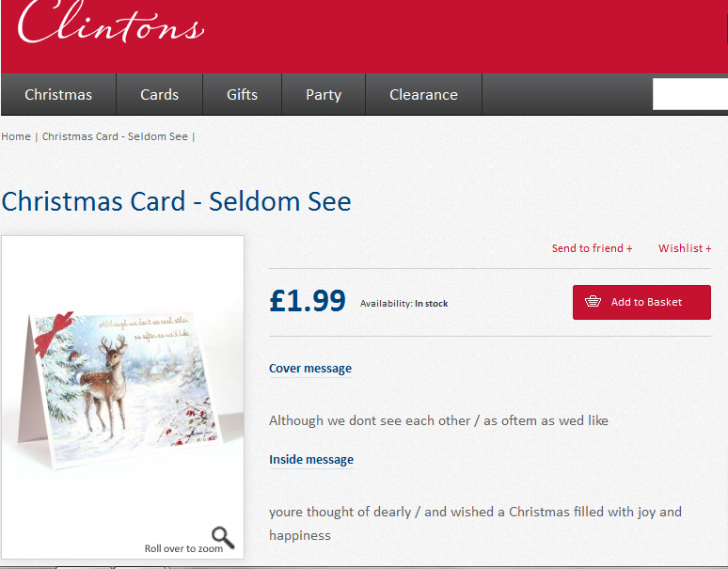Click the Inside message heading

(311, 460)
